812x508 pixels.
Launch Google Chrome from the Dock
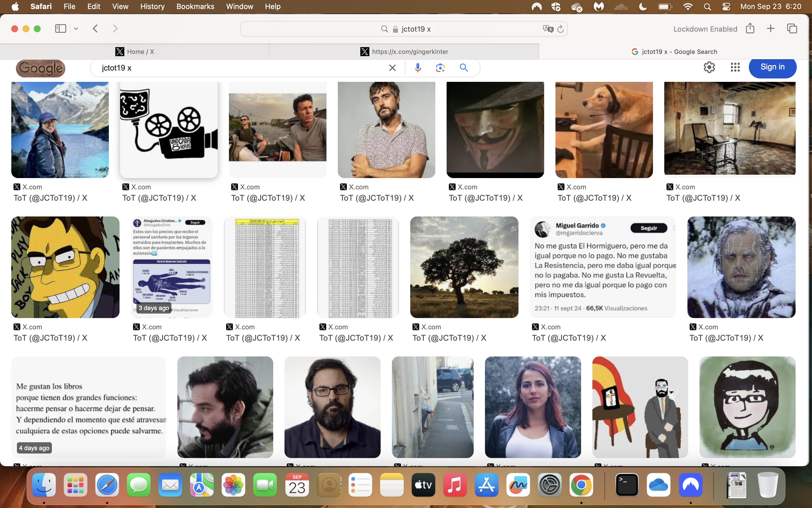pos(581,485)
